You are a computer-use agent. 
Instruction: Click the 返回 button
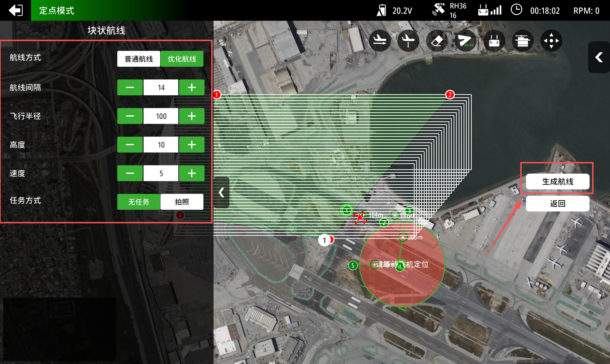click(x=558, y=203)
